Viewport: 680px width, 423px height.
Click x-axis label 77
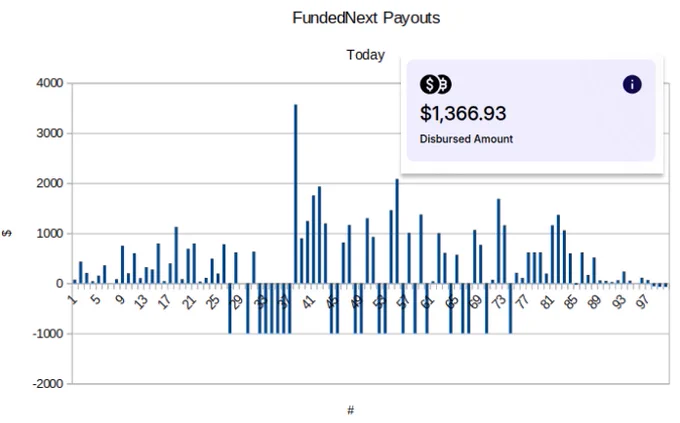tap(523, 302)
